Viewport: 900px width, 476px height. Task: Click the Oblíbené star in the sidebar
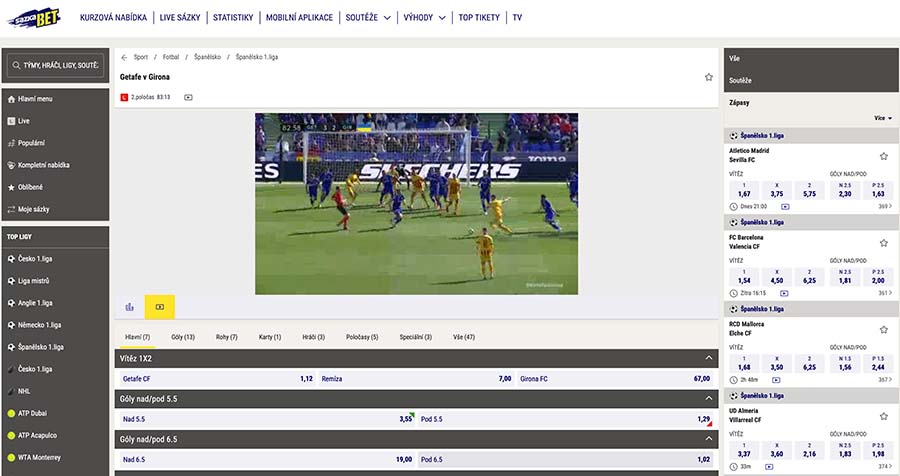coord(11,187)
